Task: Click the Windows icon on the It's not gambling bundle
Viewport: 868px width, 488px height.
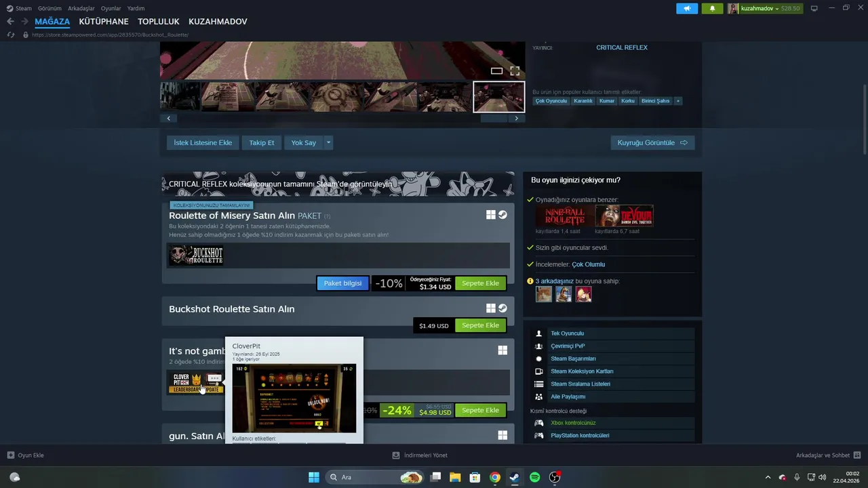Action: tap(502, 350)
